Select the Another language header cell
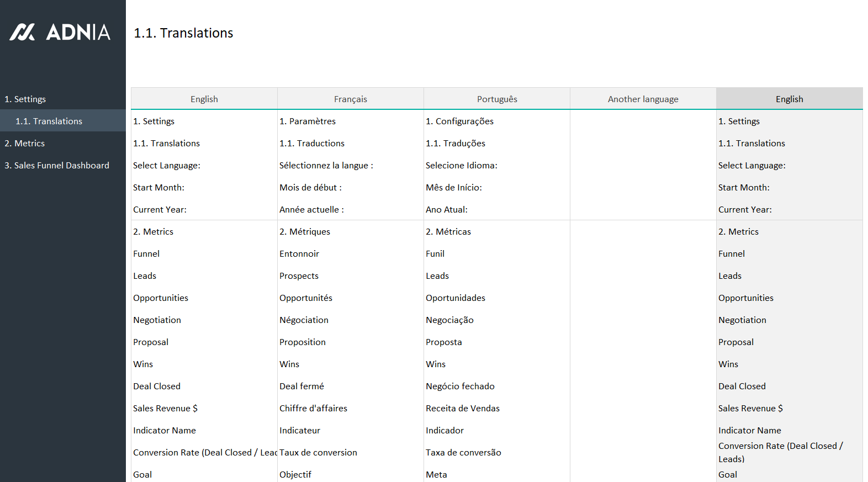 coord(643,99)
